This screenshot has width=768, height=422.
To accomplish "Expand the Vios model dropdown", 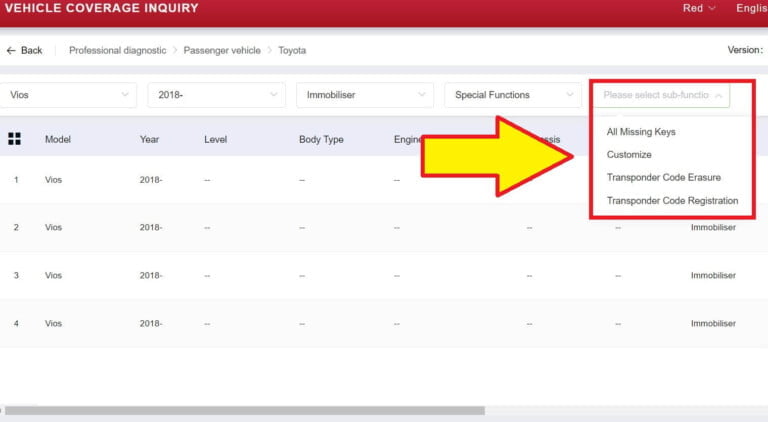I will click(x=68, y=95).
